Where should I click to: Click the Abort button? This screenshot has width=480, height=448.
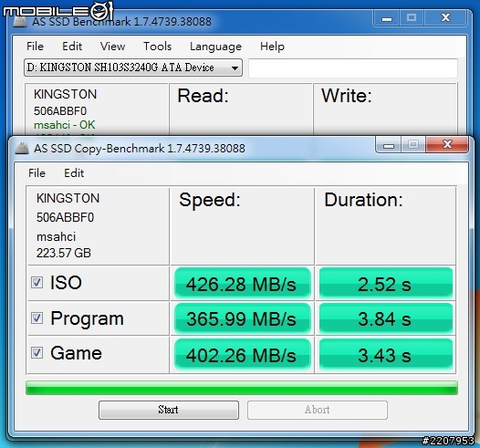318,410
